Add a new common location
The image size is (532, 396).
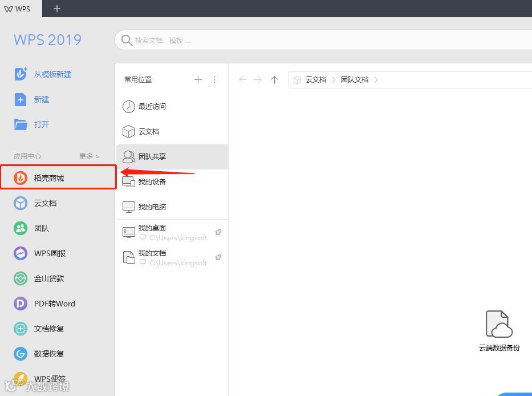pos(198,80)
